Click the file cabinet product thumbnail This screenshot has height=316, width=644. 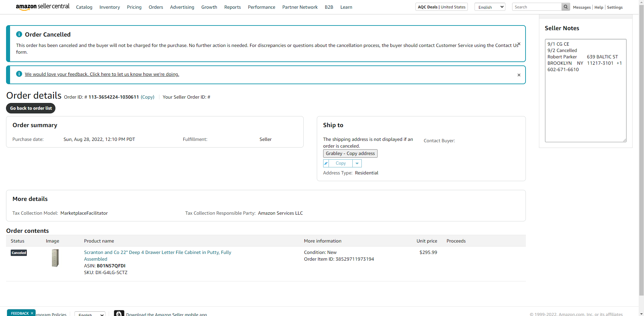tap(55, 258)
